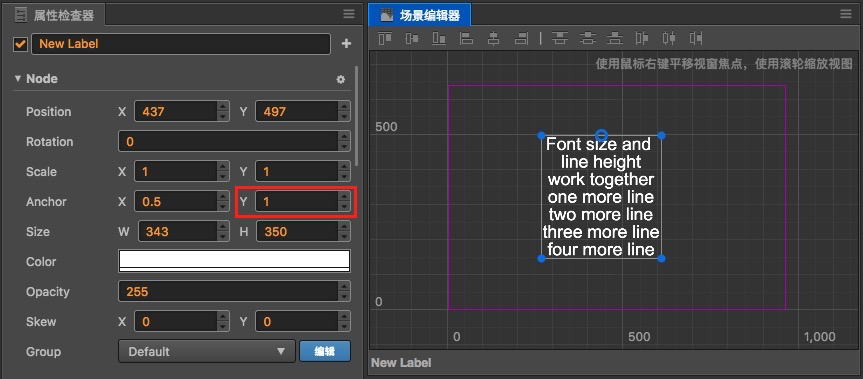Click the Scale X input field
This screenshot has width=863, height=379.
(176, 172)
